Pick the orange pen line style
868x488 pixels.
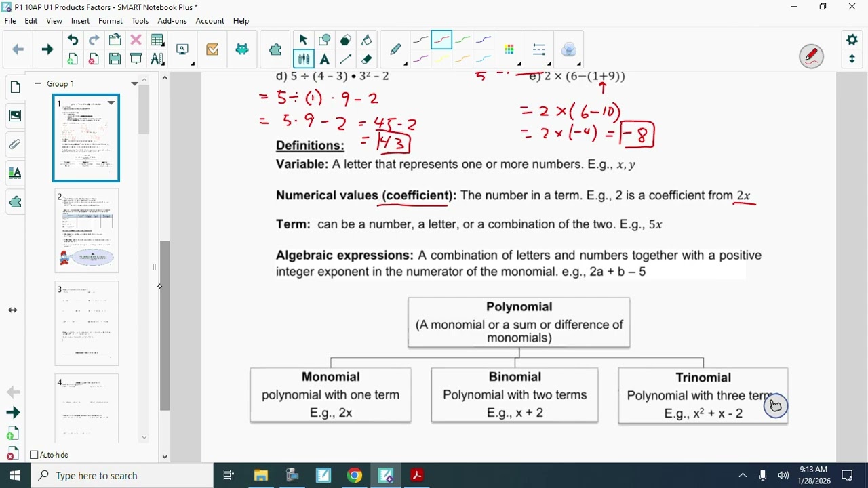pos(462,59)
